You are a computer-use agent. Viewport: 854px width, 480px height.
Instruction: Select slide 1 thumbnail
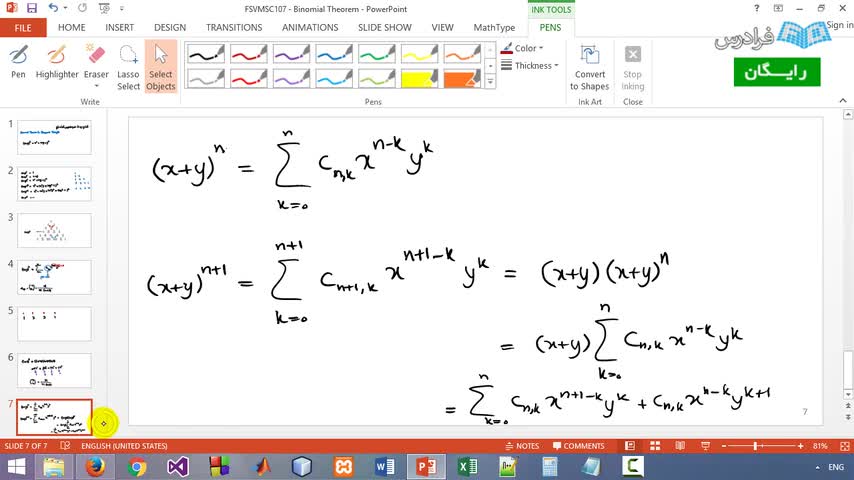point(54,137)
